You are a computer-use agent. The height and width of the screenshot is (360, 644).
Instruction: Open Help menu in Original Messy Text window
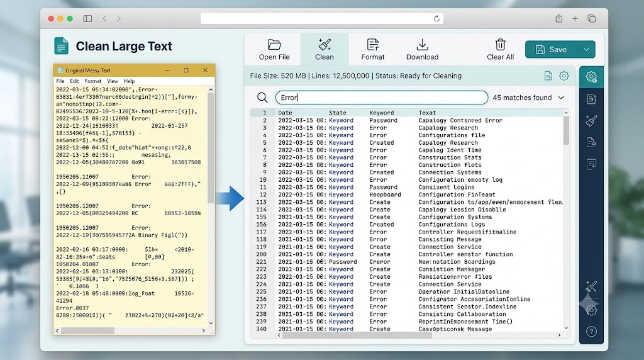click(129, 81)
